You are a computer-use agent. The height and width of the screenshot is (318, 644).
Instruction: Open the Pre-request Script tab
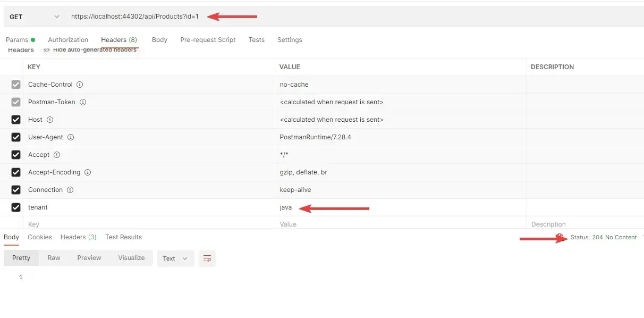(207, 39)
